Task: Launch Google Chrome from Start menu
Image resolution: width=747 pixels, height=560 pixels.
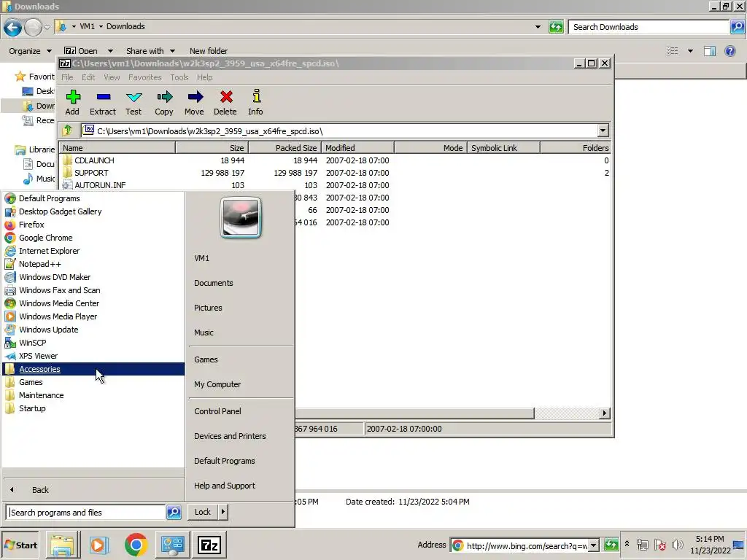Action: tap(46, 238)
